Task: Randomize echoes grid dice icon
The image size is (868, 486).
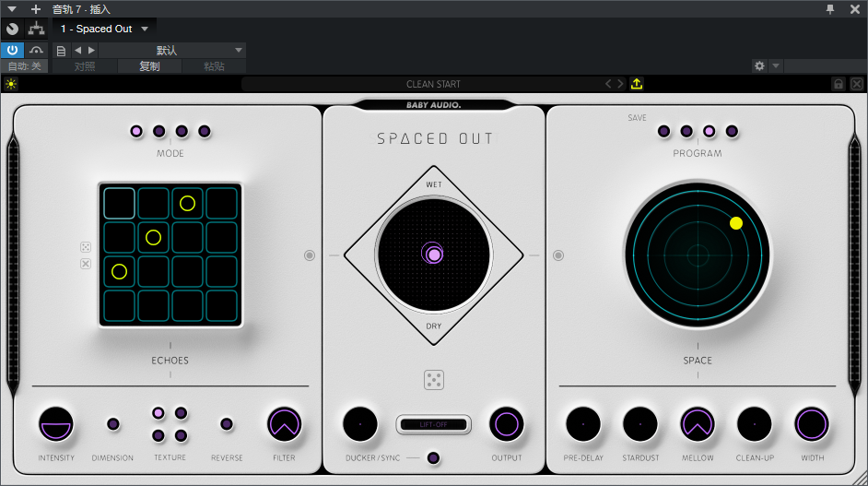Action: pos(86,247)
